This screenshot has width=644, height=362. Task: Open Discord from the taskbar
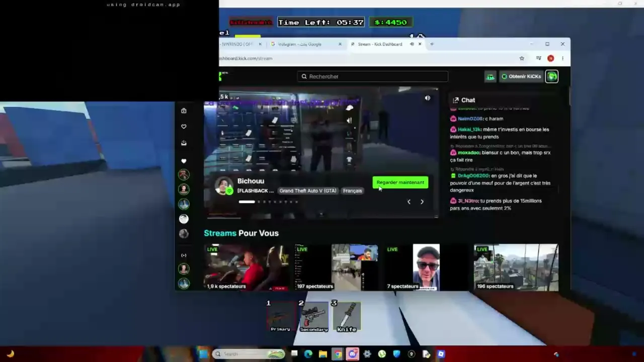point(352,354)
